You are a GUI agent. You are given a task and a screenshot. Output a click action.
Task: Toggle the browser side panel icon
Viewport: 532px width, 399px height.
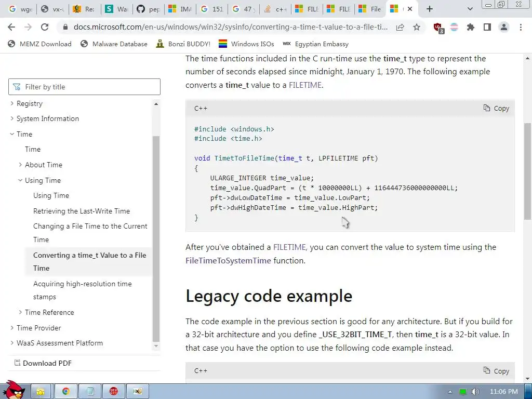(487, 27)
